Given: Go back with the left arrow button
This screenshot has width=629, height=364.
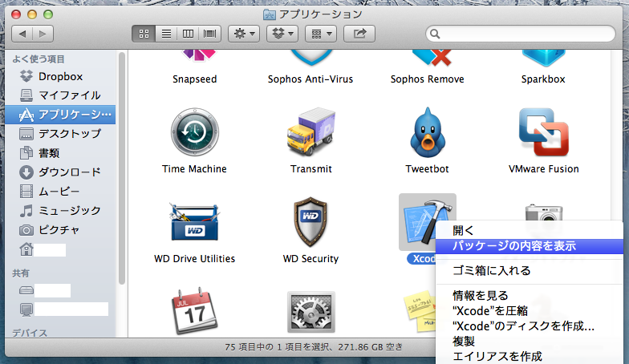Looking at the screenshot, I should [22, 34].
